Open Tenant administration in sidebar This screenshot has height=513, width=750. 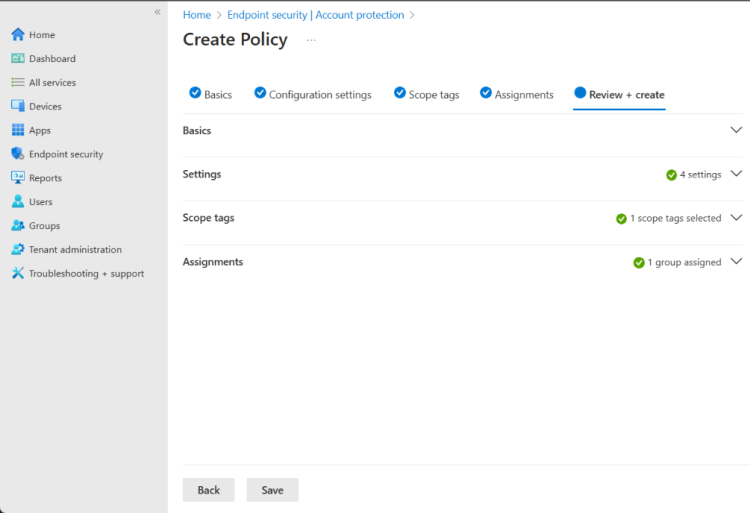75,250
